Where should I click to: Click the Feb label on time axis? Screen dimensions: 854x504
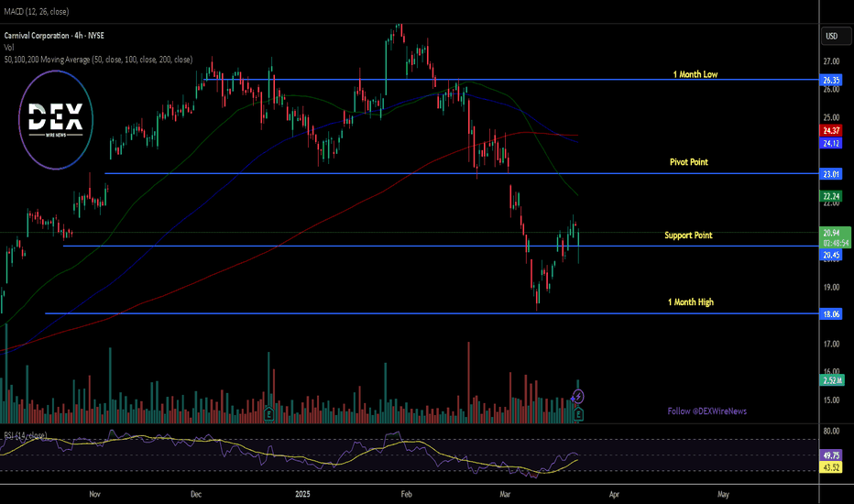(x=406, y=494)
